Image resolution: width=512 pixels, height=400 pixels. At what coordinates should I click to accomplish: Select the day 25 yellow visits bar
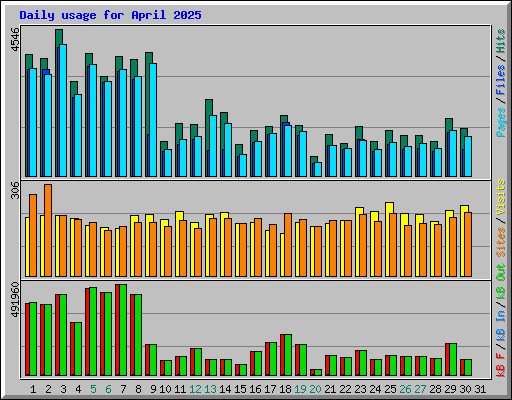(389, 208)
